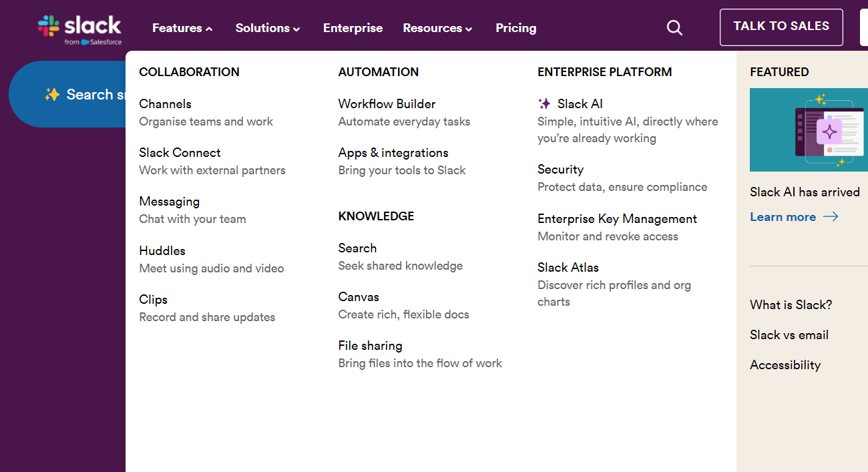868x472 pixels.
Task: Open Slack vs email link
Action: 789,334
